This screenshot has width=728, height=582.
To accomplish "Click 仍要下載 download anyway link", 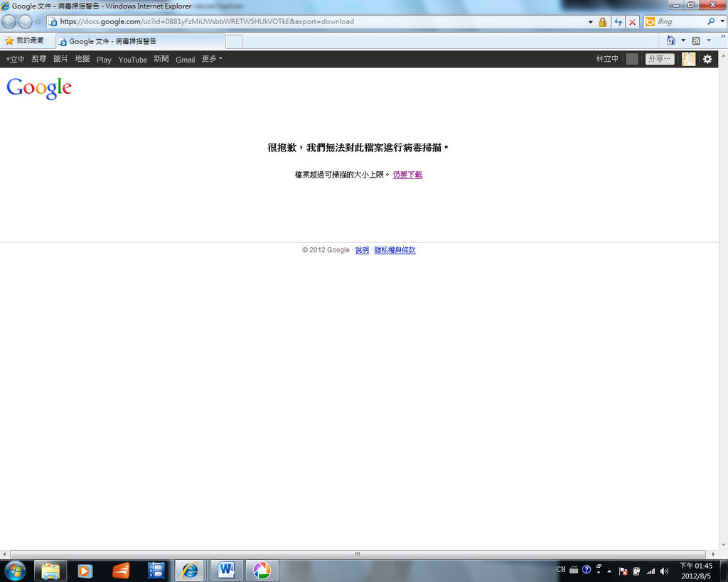I will click(407, 175).
